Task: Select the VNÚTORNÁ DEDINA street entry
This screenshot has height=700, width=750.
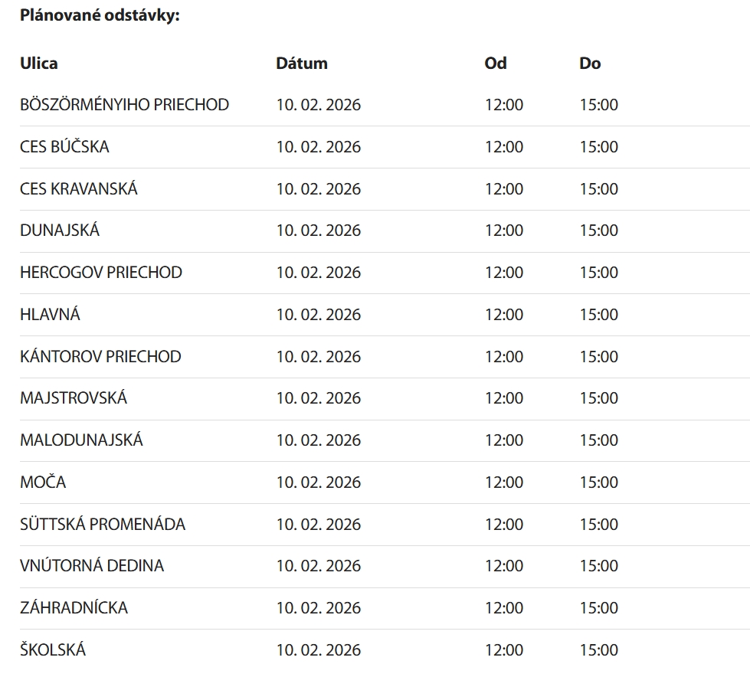Action: [92, 566]
